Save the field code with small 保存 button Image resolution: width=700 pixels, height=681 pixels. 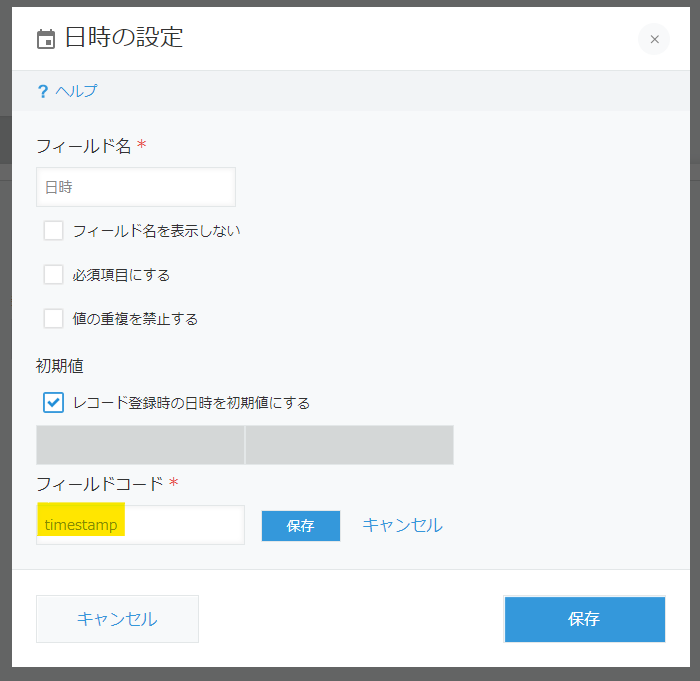[x=301, y=526]
